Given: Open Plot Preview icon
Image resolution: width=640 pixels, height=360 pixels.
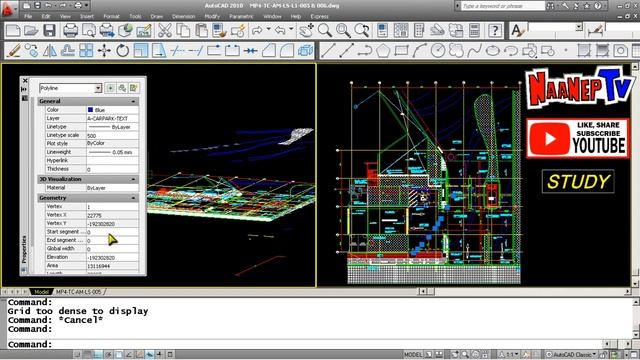Looking at the screenshot, I should 89,31.
